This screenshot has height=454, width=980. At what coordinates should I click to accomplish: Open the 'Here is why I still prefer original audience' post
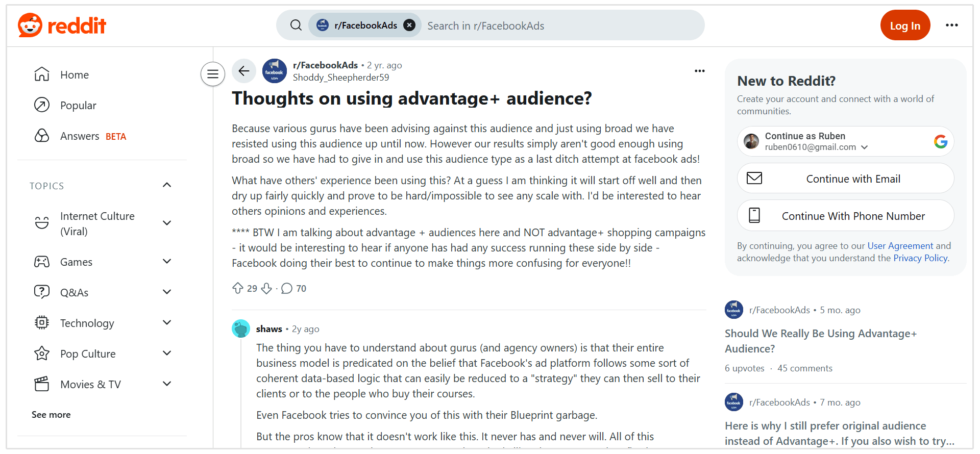[840, 433]
